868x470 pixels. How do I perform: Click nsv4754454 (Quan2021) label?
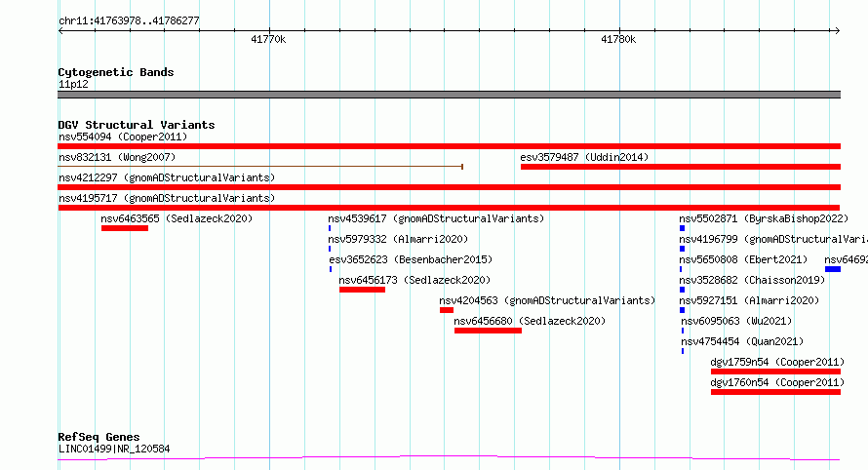coord(742,341)
